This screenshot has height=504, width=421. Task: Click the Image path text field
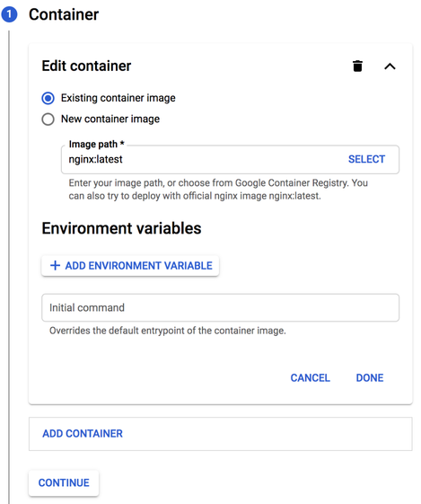[x=204, y=160]
